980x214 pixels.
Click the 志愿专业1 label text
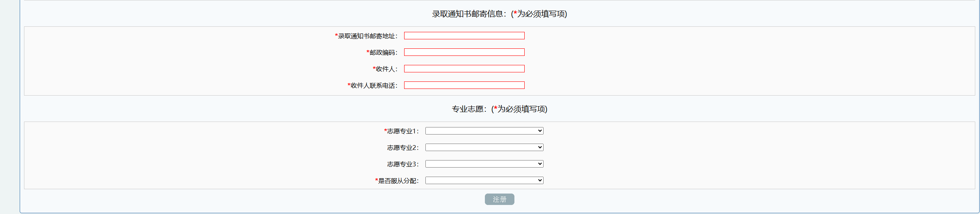pos(401,131)
